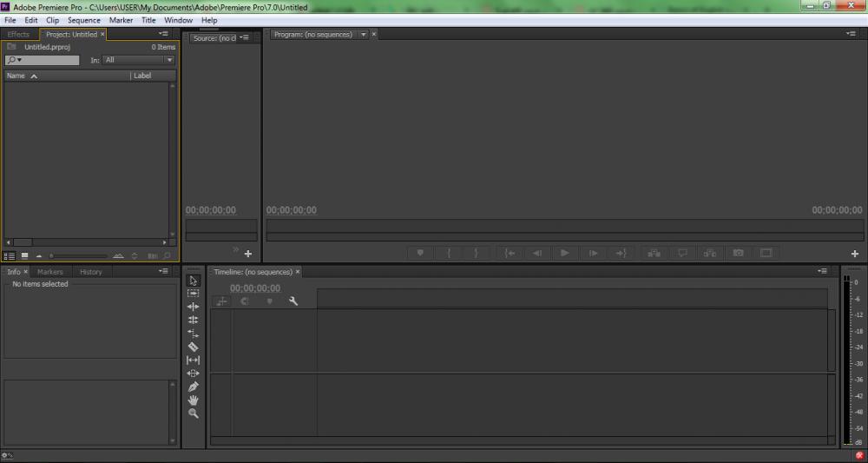Select the Razor tool
The height and width of the screenshot is (463, 868).
(x=193, y=347)
